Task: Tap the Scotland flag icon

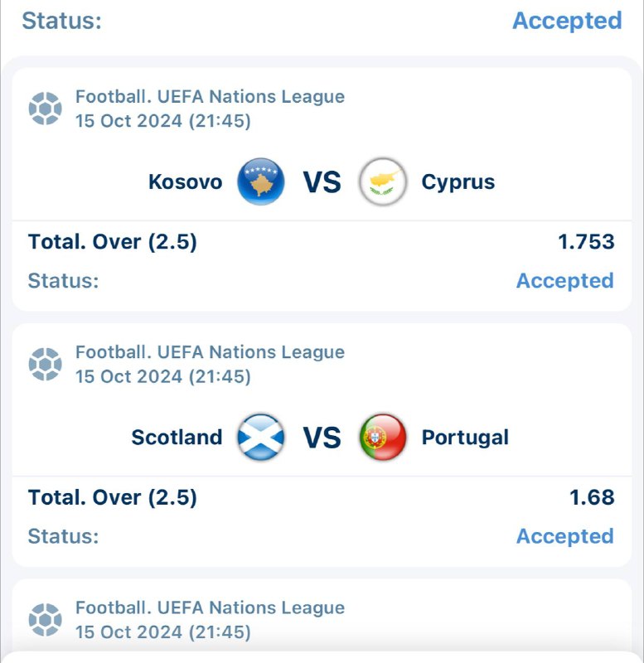Action: 261,437
